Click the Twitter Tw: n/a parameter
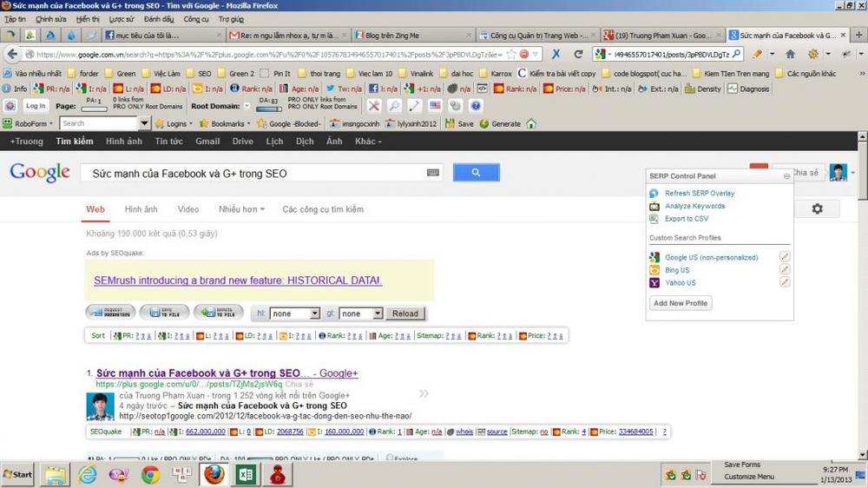This screenshot has height=488, width=868. pyautogui.click(x=344, y=89)
